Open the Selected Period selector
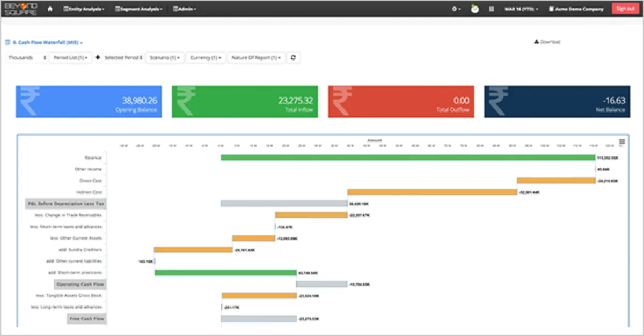 point(123,57)
